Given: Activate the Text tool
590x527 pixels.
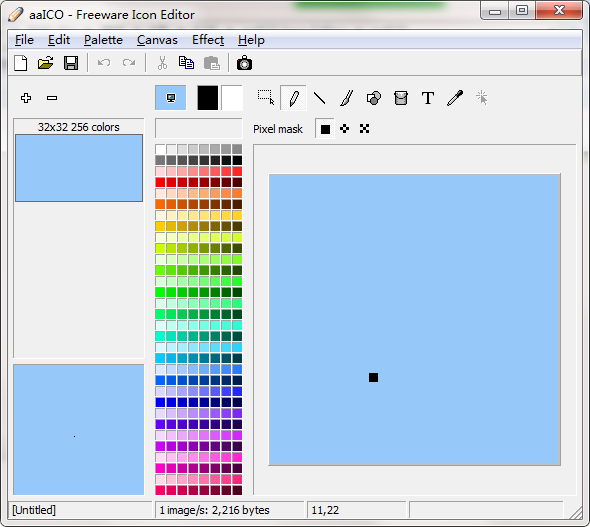Looking at the screenshot, I should 428,98.
